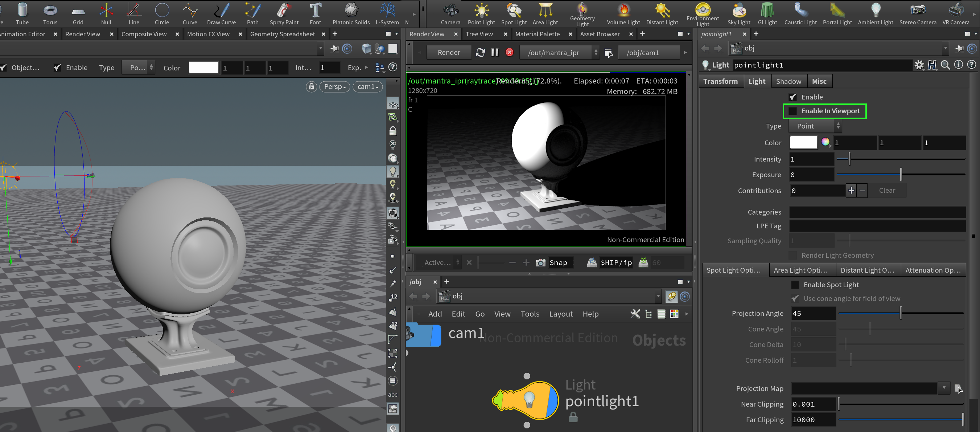The image size is (980, 432).
Task: Switch to the Shadow tab of pointlight1
Action: [x=788, y=81]
